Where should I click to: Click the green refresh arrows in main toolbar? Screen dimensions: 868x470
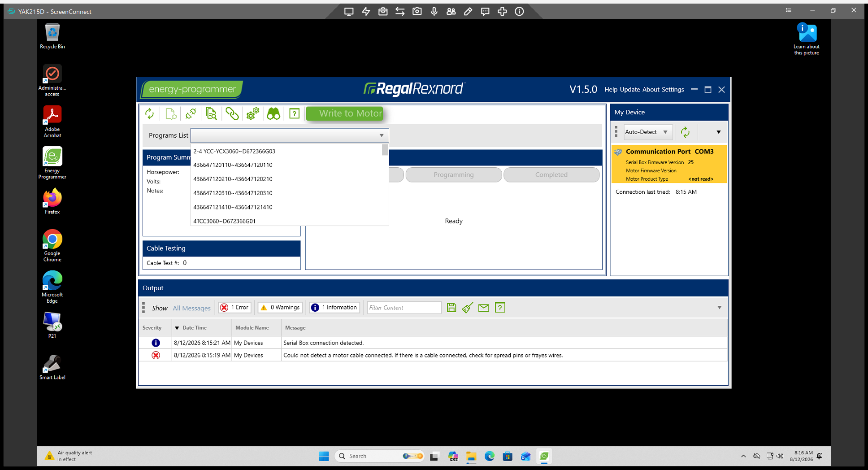pyautogui.click(x=149, y=114)
